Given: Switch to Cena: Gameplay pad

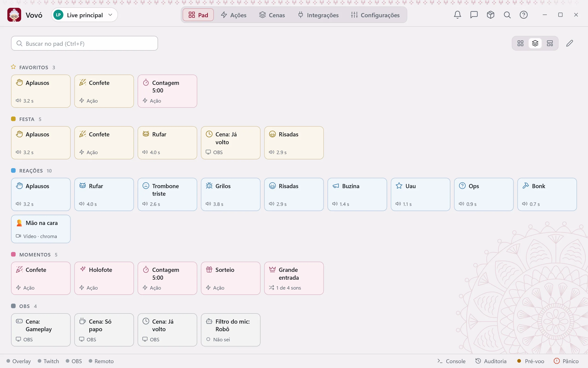Looking at the screenshot, I should tap(41, 330).
